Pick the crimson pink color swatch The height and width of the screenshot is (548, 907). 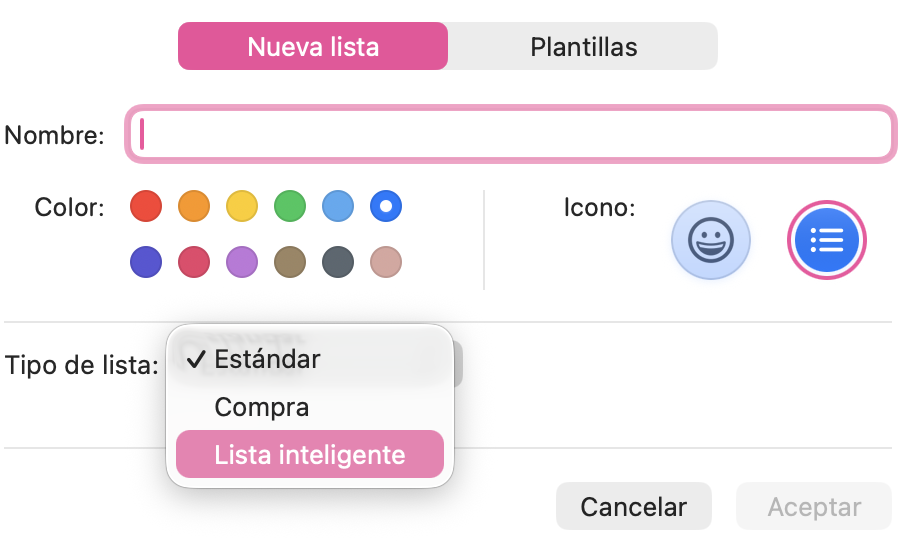pyautogui.click(x=194, y=263)
